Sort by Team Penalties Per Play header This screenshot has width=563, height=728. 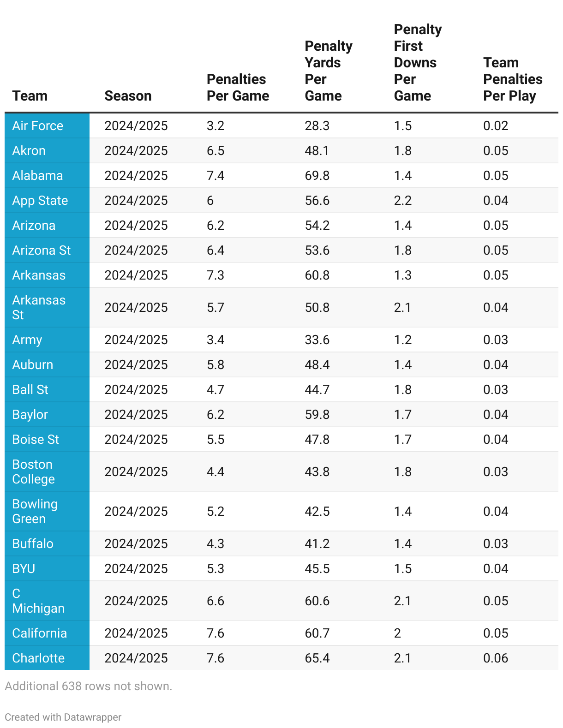513,79
